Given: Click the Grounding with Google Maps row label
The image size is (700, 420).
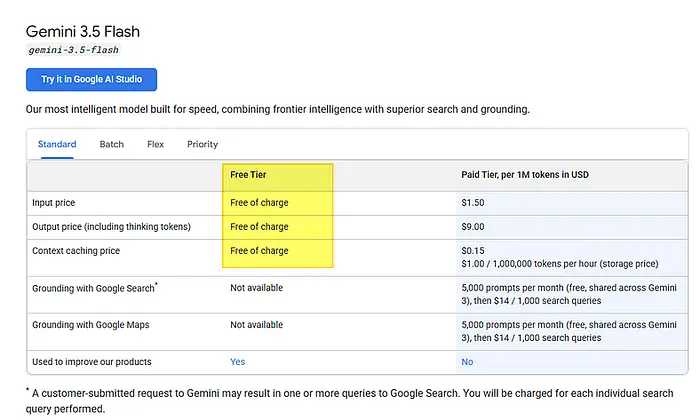Looking at the screenshot, I should pyautogui.click(x=91, y=325).
